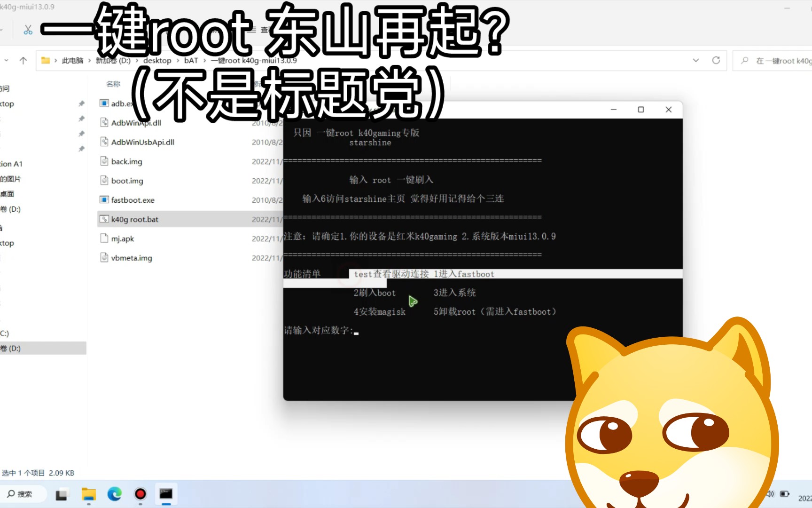This screenshot has height=508, width=812.
Task: Go up one folder with Up arrow
Action: point(23,61)
